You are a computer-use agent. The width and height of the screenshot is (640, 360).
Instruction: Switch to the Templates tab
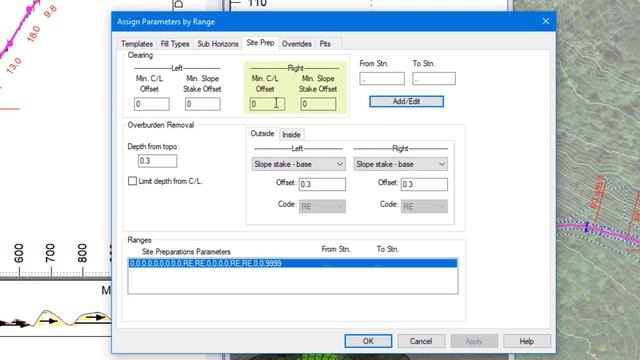pyautogui.click(x=137, y=44)
